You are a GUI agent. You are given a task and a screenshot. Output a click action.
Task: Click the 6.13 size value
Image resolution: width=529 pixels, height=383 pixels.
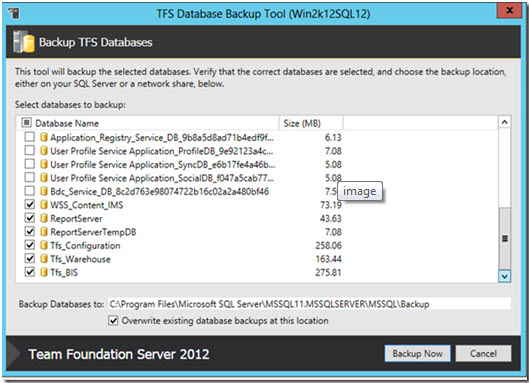[x=333, y=138]
